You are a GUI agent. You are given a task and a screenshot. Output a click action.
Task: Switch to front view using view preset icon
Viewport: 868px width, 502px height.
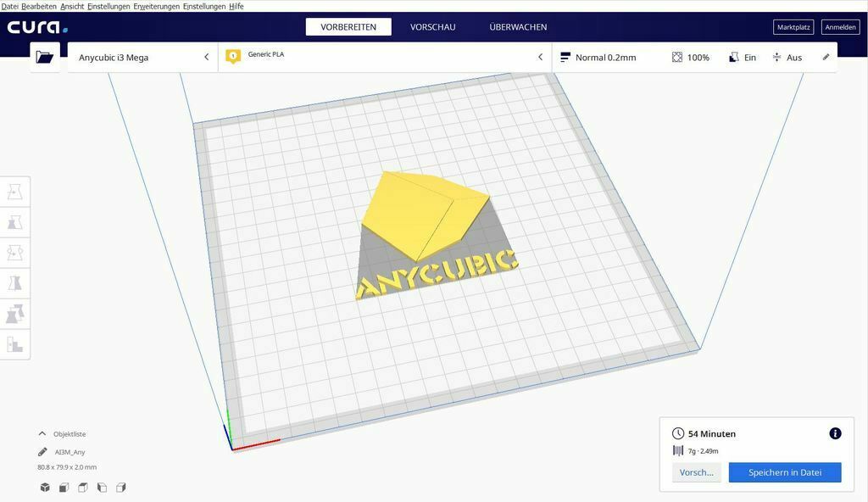click(x=63, y=488)
